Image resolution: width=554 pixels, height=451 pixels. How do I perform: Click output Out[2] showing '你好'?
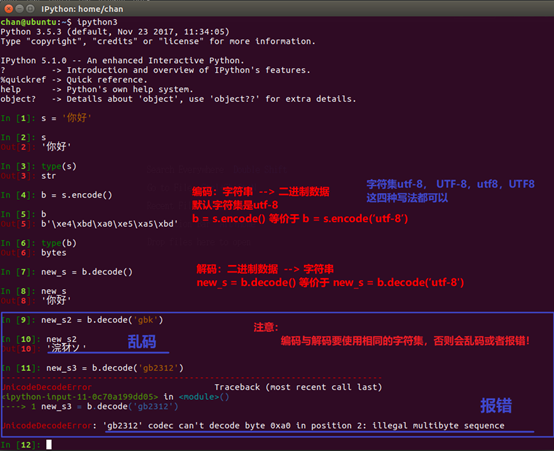tap(36, 147)
